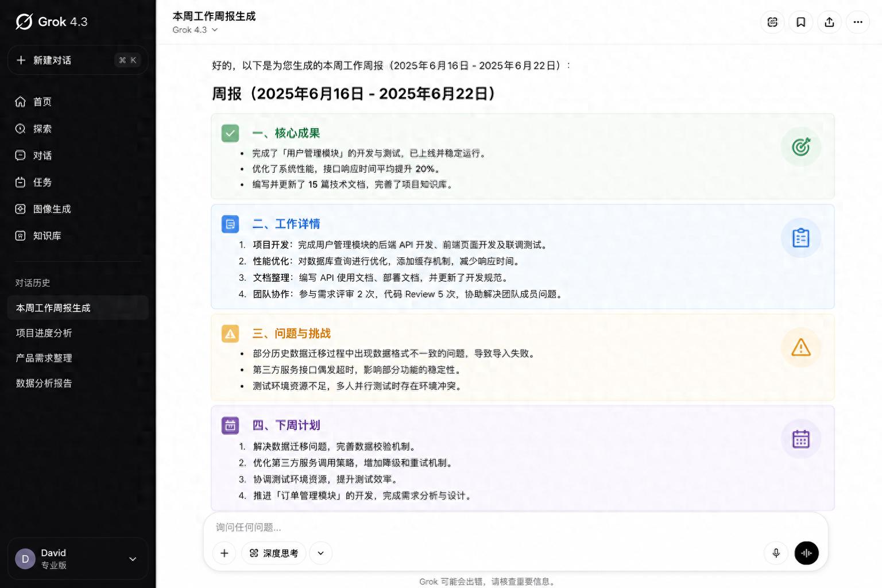Image resolution: width=882 pixels, height=588 pixels.
Task: Click the orange warning icon beside 问题与挑战
Action: [x=230, y=334]
